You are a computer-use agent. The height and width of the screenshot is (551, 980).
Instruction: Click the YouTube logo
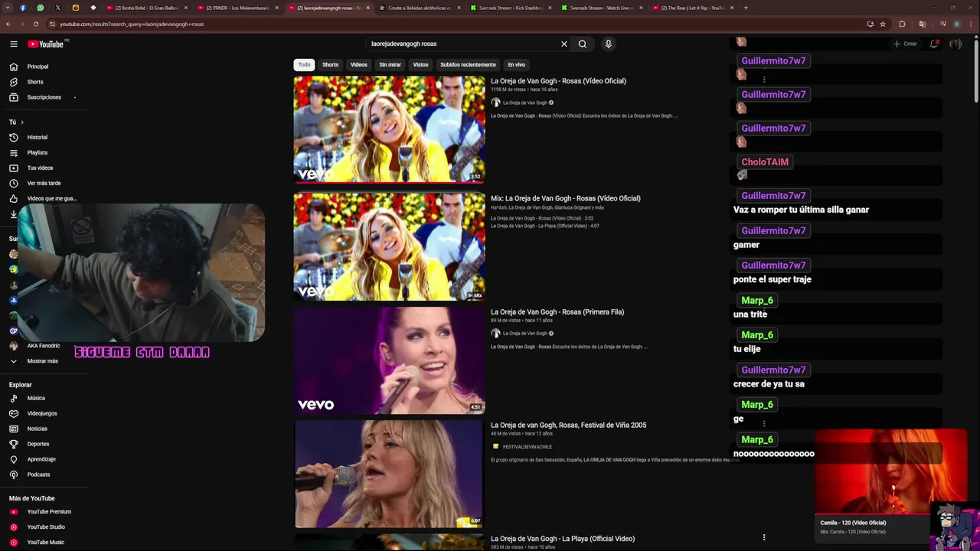point(46,44)
